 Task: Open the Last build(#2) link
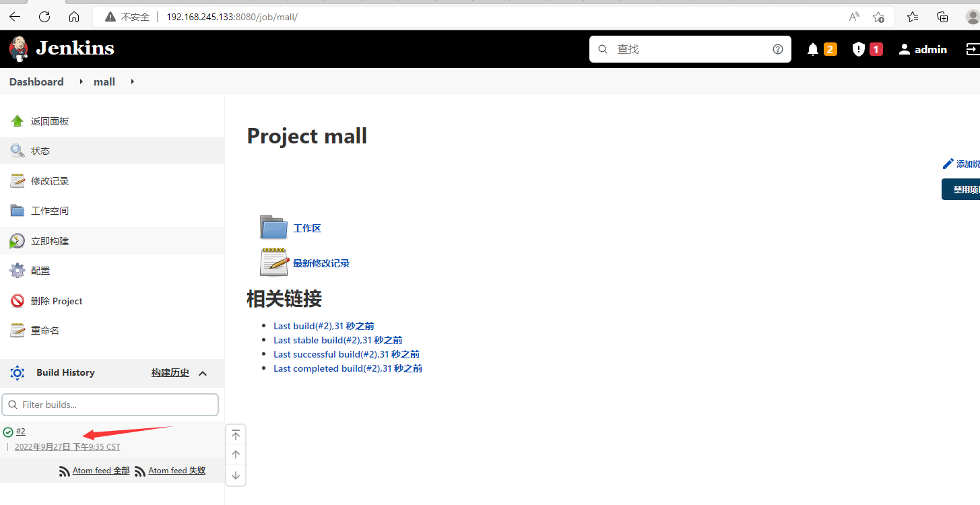[324, 326]
